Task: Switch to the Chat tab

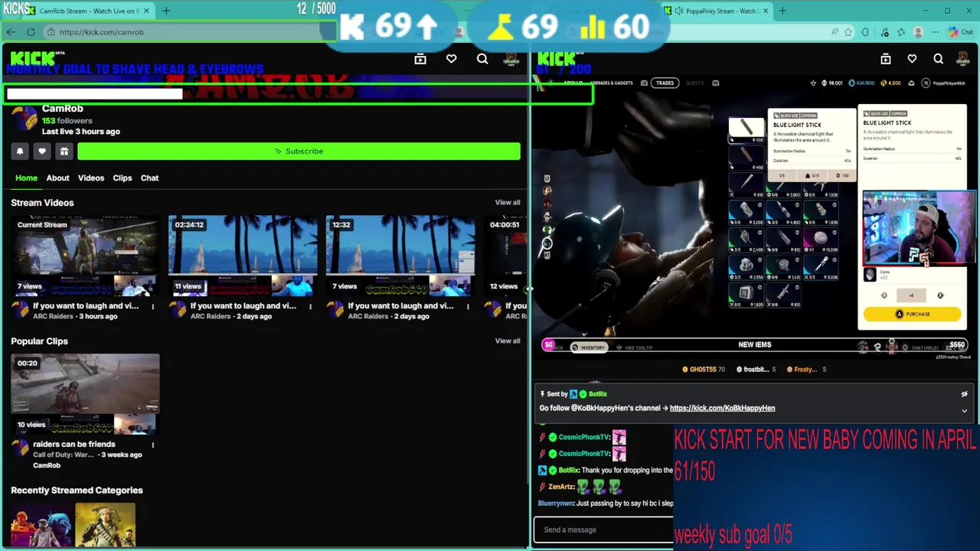Action: tap(149, 178)
